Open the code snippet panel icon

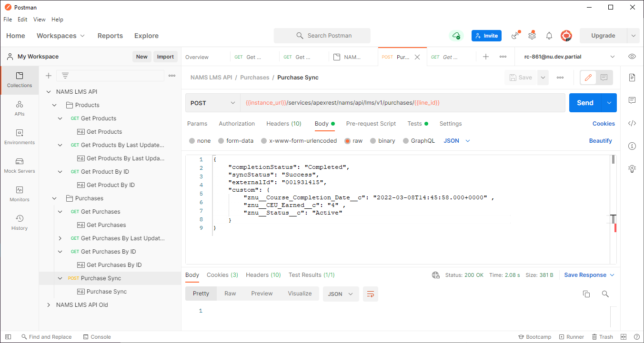tap(632, 123)
